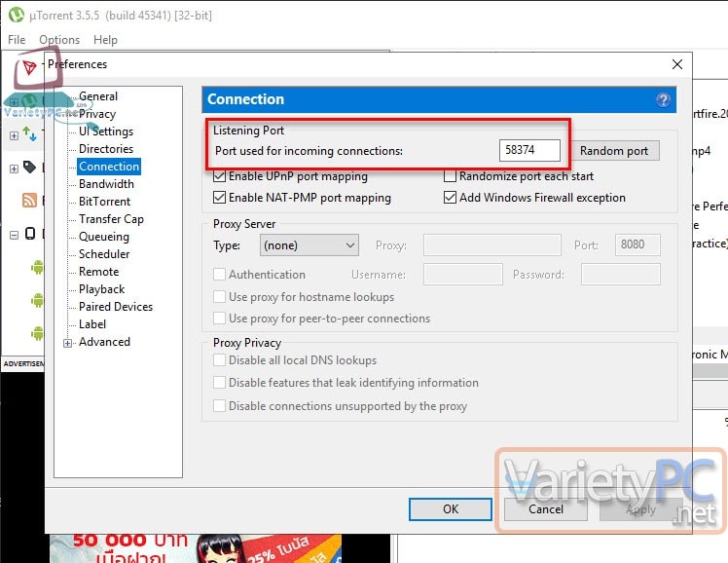This screenshot has width=728, height=563.
Task: Click the RSS feeds icon in the µTorrent sidebar
Action: (x=29, y=201)
